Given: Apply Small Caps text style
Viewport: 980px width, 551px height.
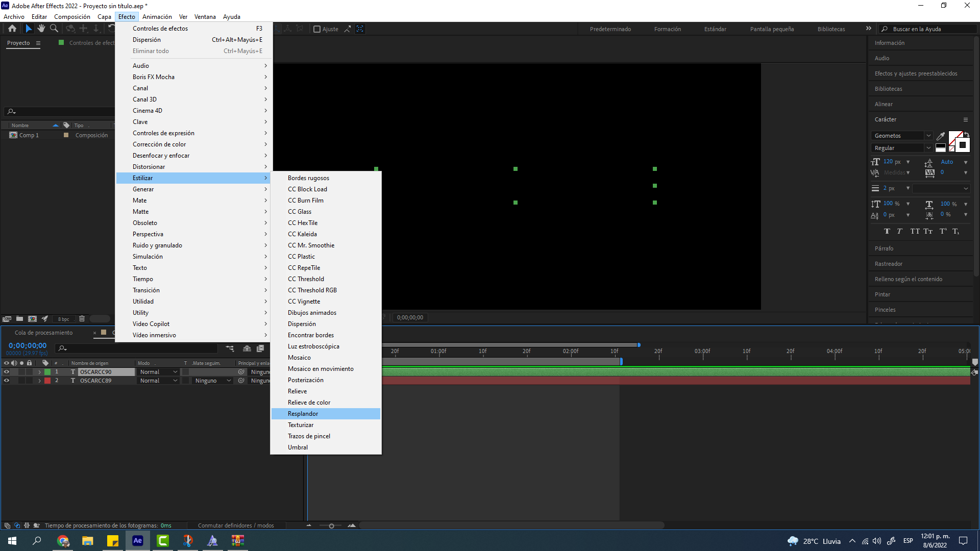Looking at the screenshot, I should [x=928, y=232].
